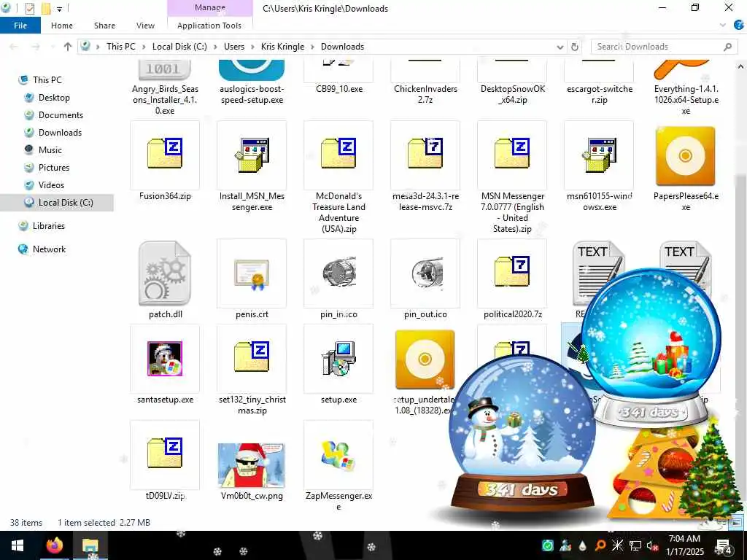Select the setup.exe installer icon

click(x=338, y=359)
